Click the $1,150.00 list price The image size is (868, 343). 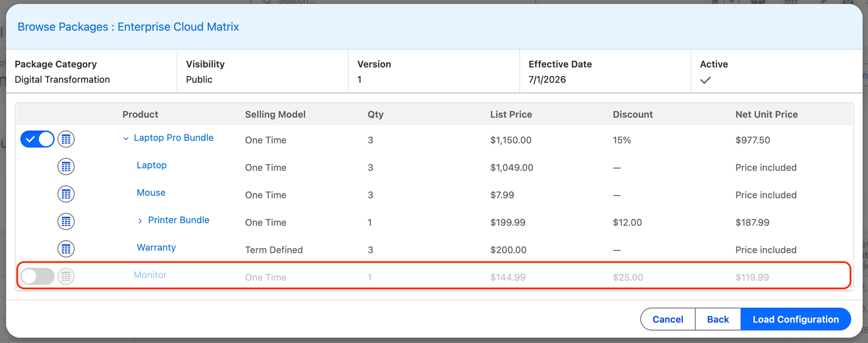click(x=511, y=140)
